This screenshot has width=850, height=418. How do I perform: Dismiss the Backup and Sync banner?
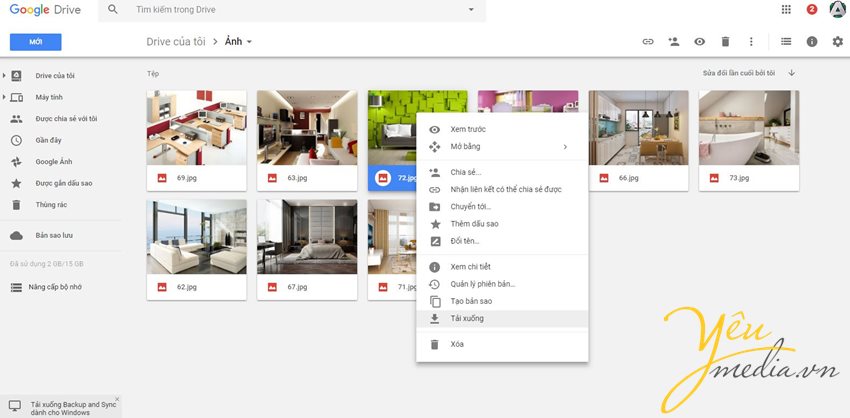117,399
